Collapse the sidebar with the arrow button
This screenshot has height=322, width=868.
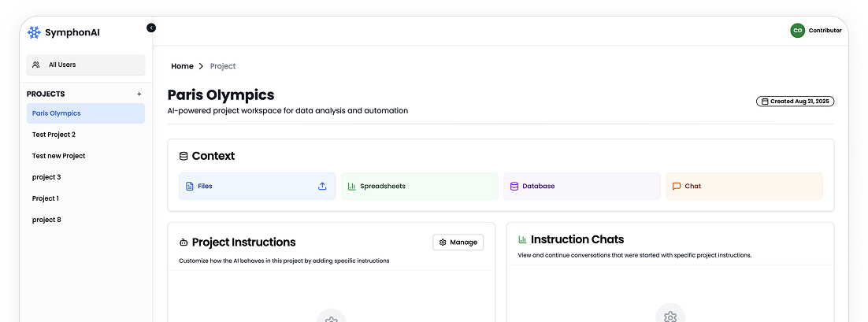tap(151, 28)
